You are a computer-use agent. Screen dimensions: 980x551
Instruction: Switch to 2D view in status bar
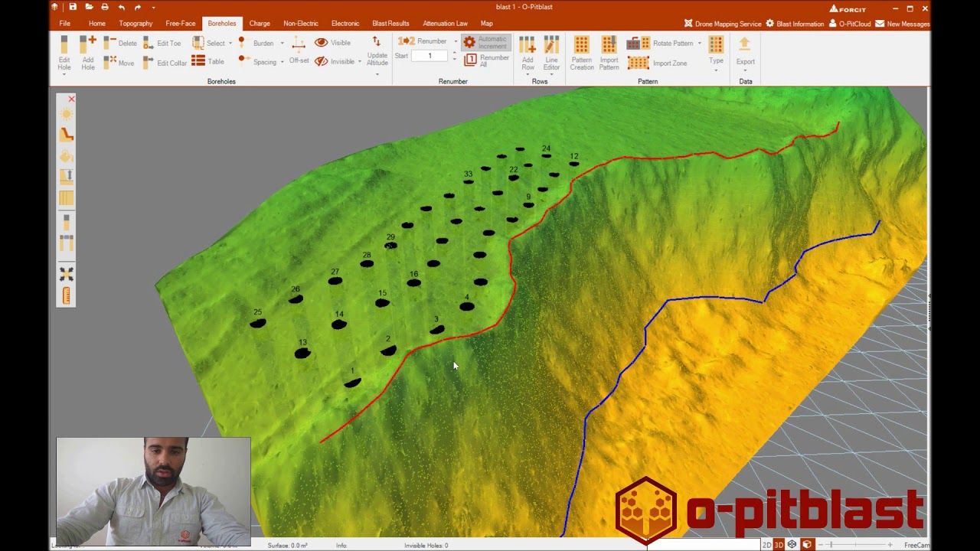tap(766, 545)
